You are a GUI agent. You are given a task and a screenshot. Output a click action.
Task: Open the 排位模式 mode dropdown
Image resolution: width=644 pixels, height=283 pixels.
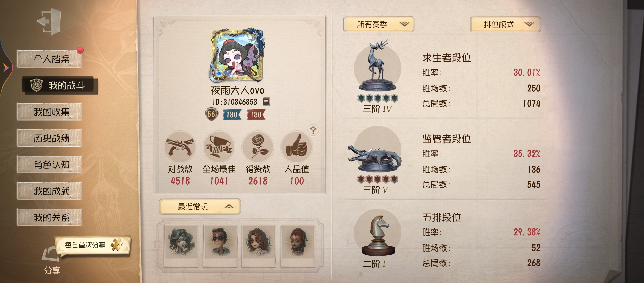tap(505, 24)
